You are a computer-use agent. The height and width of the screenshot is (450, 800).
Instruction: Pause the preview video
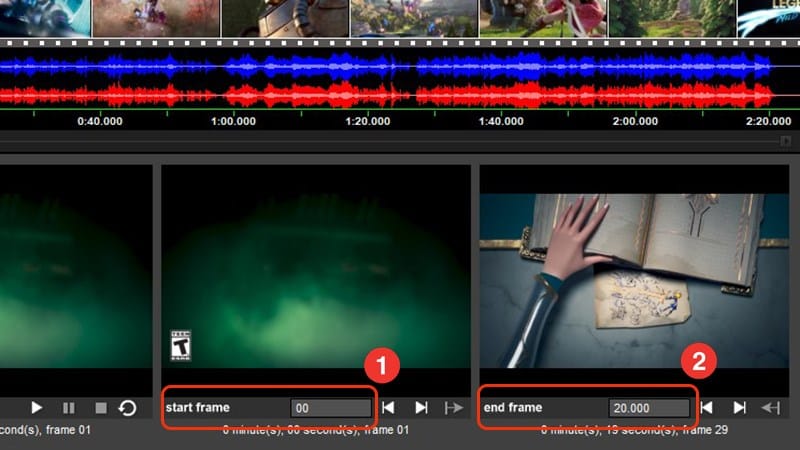(68, 408)
